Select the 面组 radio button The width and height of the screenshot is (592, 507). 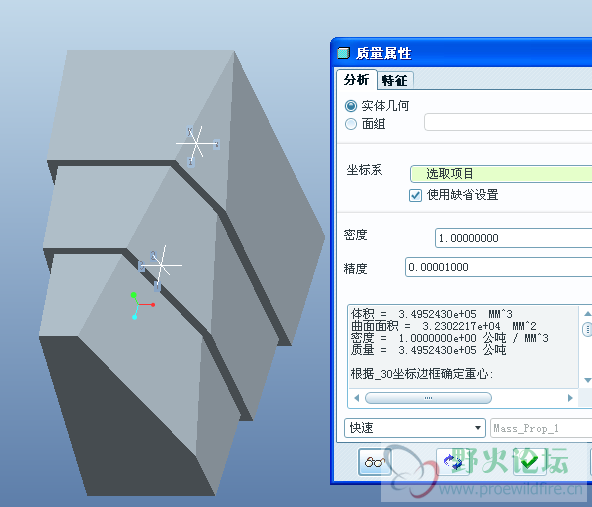tap(351, 124)
